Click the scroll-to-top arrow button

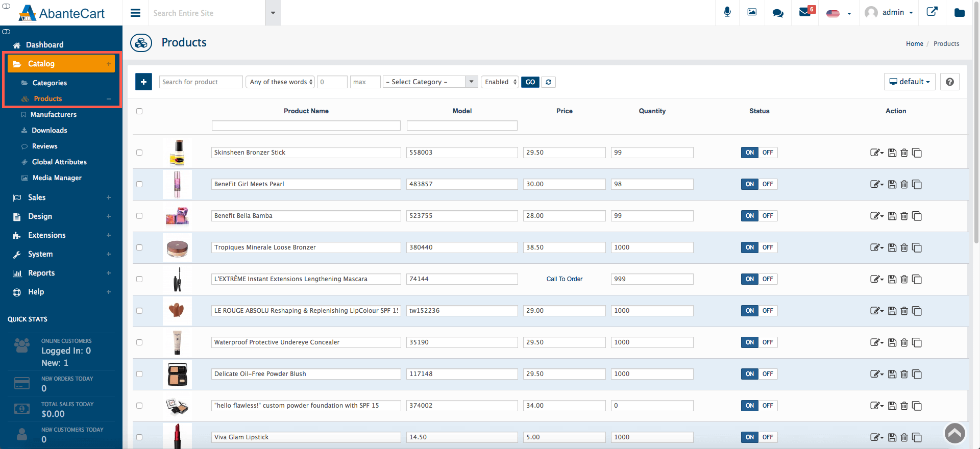point(954,433)
